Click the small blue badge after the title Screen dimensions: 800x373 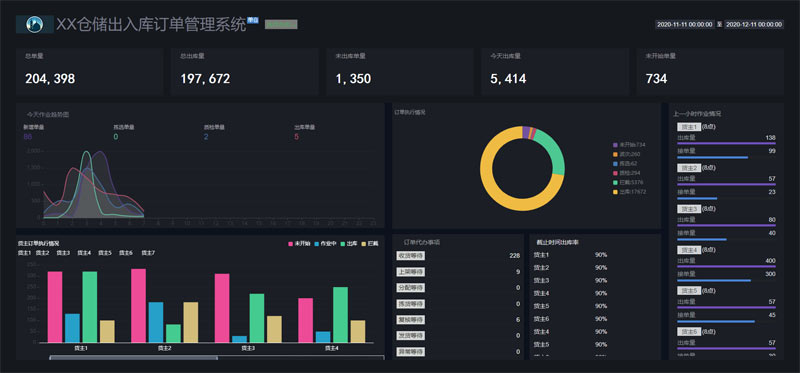[253, 20]
